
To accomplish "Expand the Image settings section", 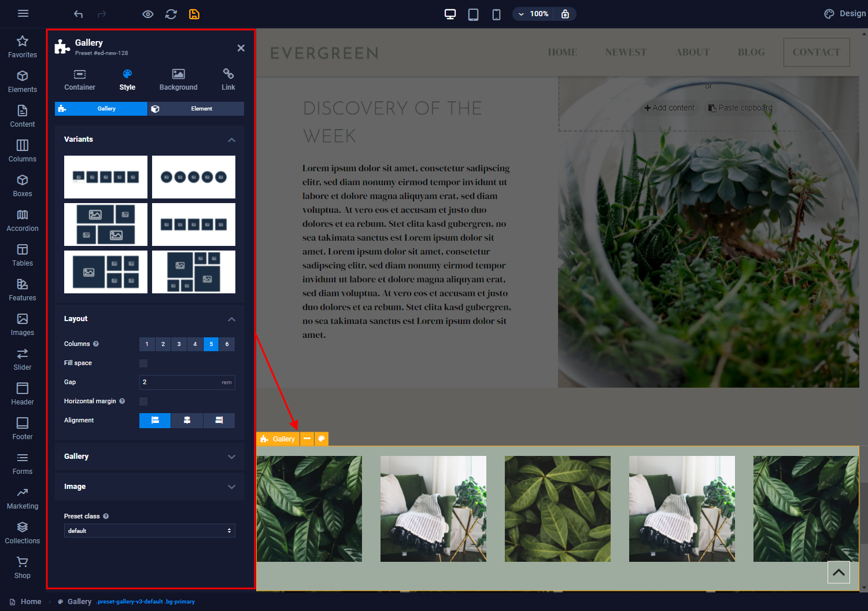I will 149,487.
